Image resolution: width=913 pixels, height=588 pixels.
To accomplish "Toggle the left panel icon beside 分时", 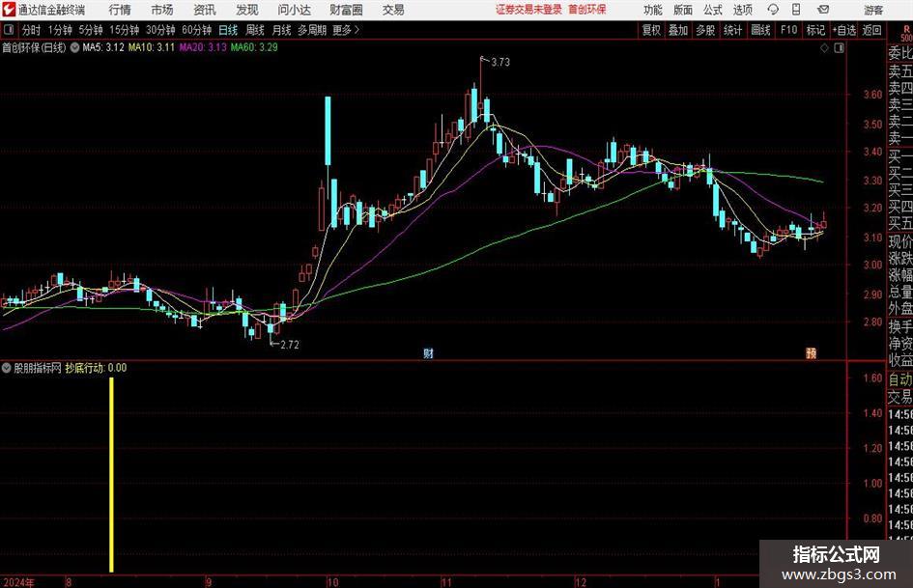I will coord(9,30).
